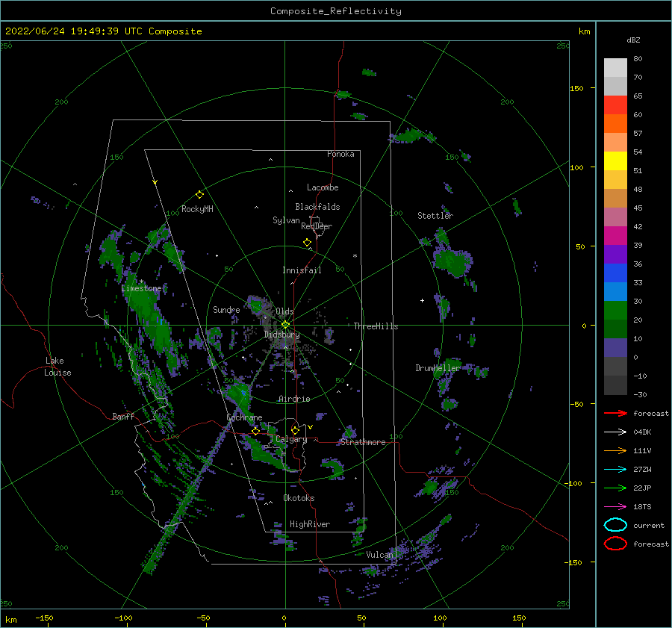Viewport: 672px width, 628px height.
Task: Click the 2022/06/24 19:49:39 UTC timestamp
Action: (x=74, y=31)
